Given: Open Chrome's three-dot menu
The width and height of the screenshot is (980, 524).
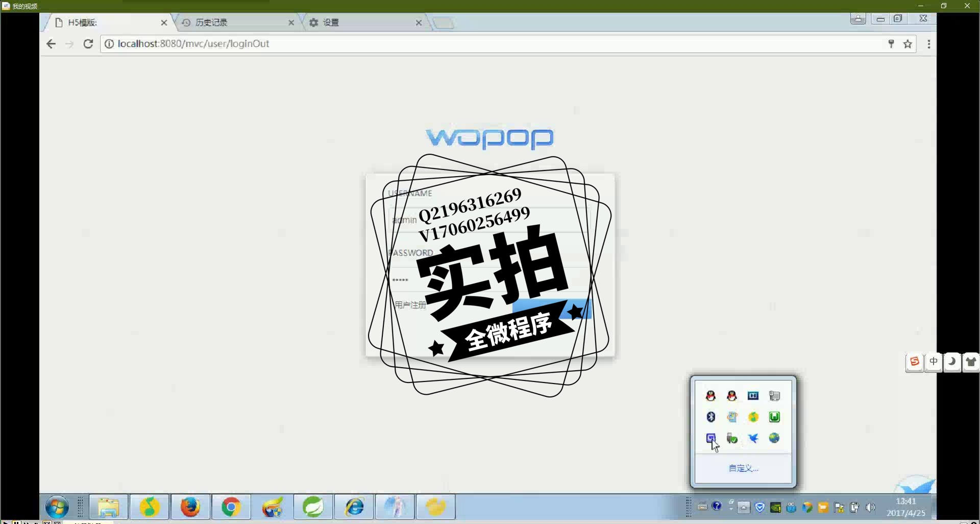Looking at the screenshot, I should pyautogui.click(x=929, y=44).
